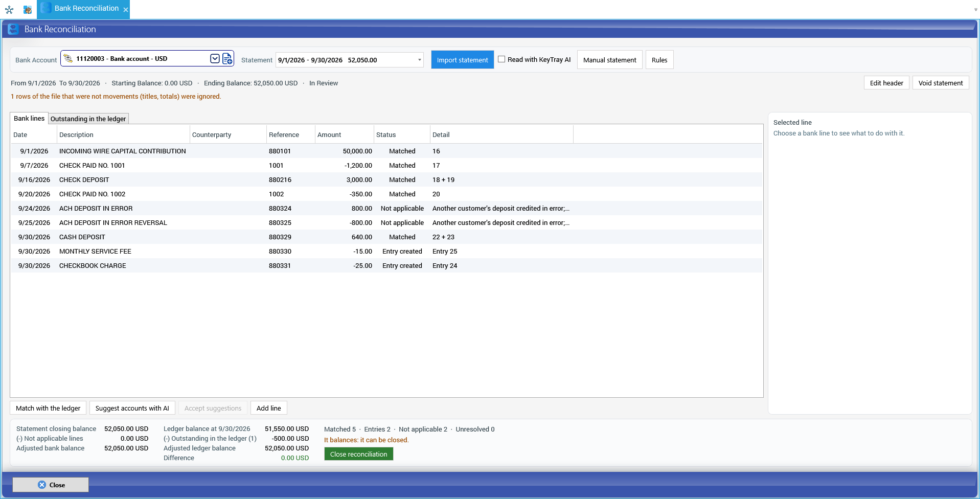The width and height of the screenshot is (980, 499).
Task: Click the green Close reconciliation button
Action: [x=359, y=454]
